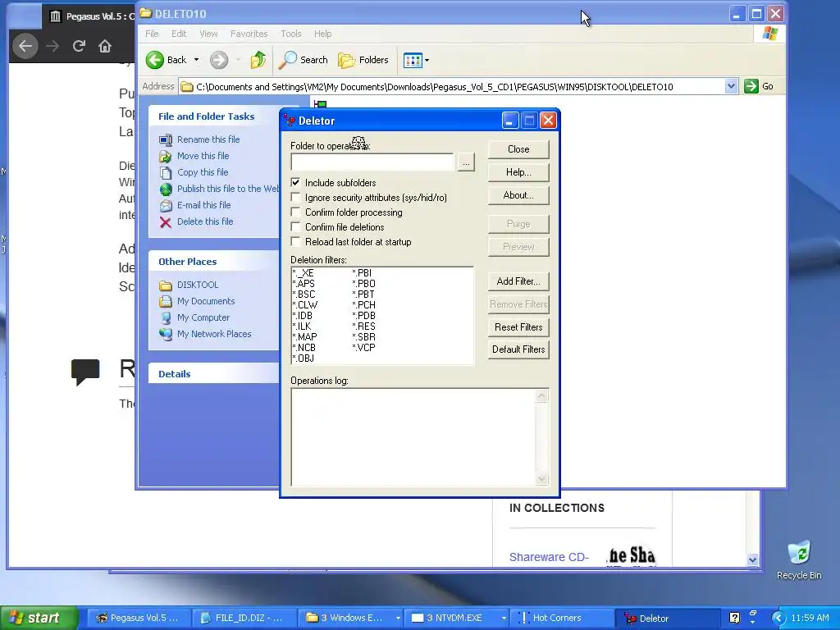The width and height of the screenshot is (840, 630).
Task: Open the Shareware CD- collection link
Action: (x=549, y=557)
